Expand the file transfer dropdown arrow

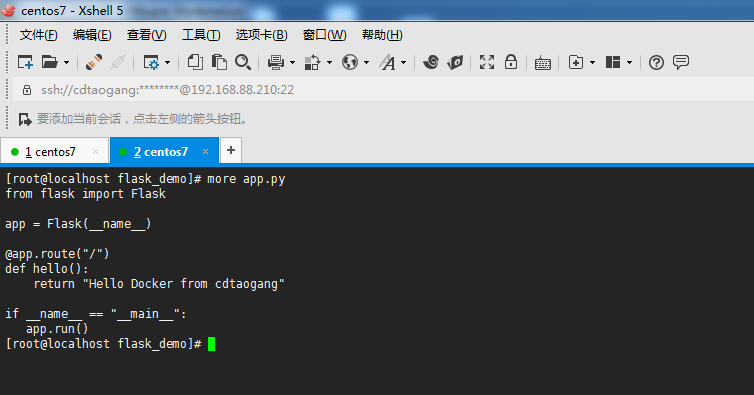point(329,63)
